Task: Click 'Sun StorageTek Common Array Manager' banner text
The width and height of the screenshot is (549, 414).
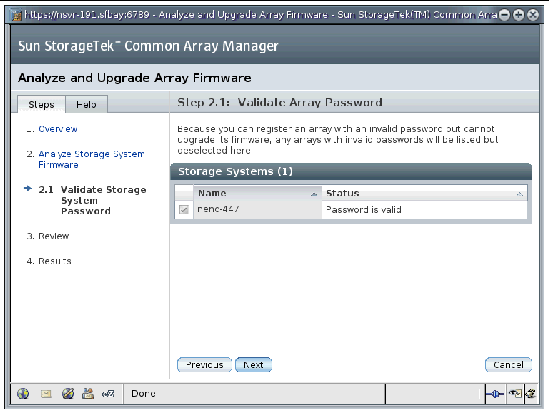Action: pos(148,46)
